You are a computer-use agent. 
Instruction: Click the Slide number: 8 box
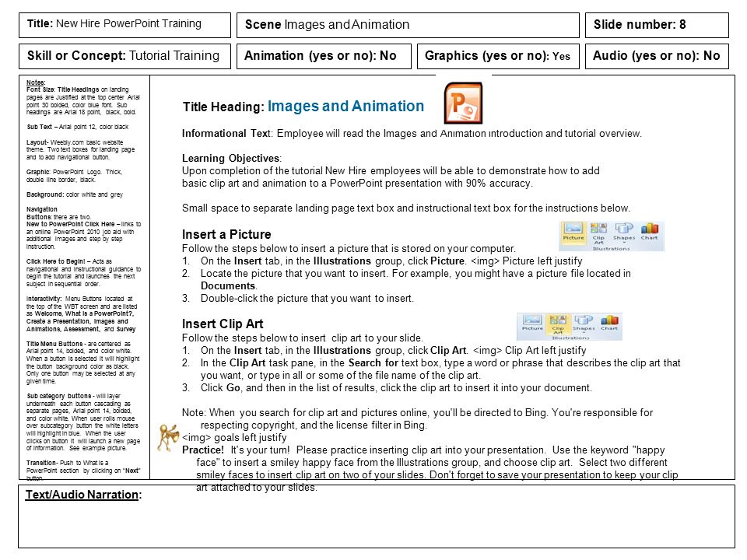tap(657, 25)
